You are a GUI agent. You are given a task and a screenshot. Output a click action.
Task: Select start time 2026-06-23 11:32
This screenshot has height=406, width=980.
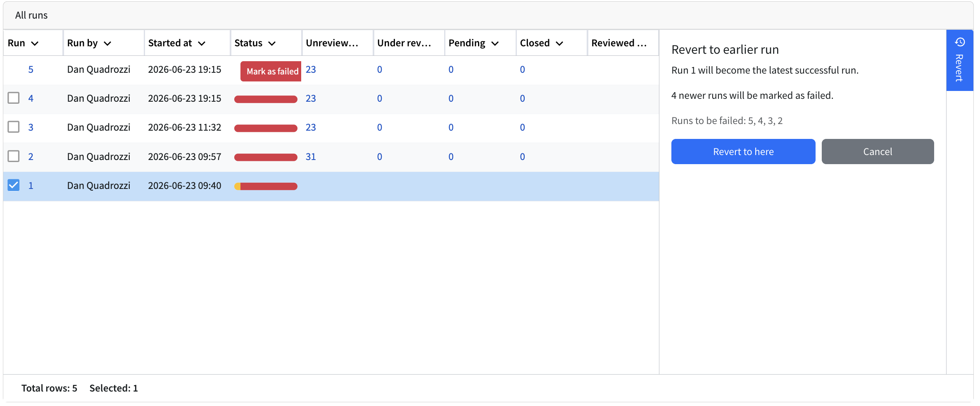coord(185,127)
